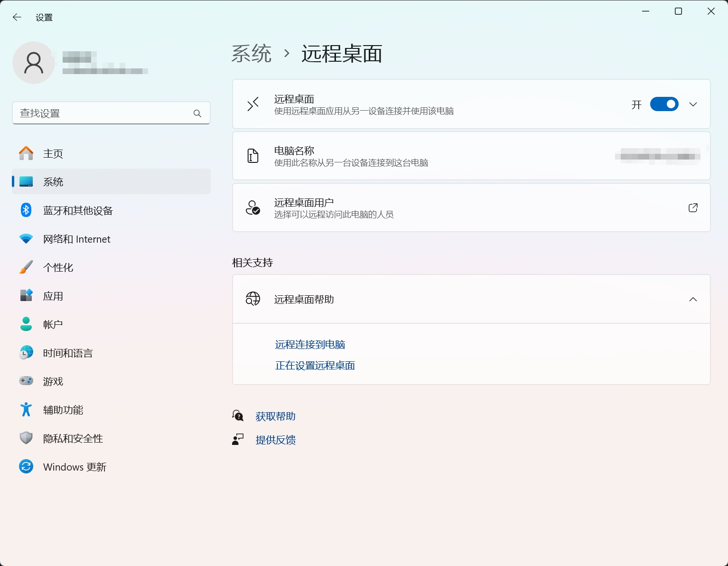Click the back arrow in Settings
The width and height of the screenshot is (728, 566).
click(x=17, y=18)
